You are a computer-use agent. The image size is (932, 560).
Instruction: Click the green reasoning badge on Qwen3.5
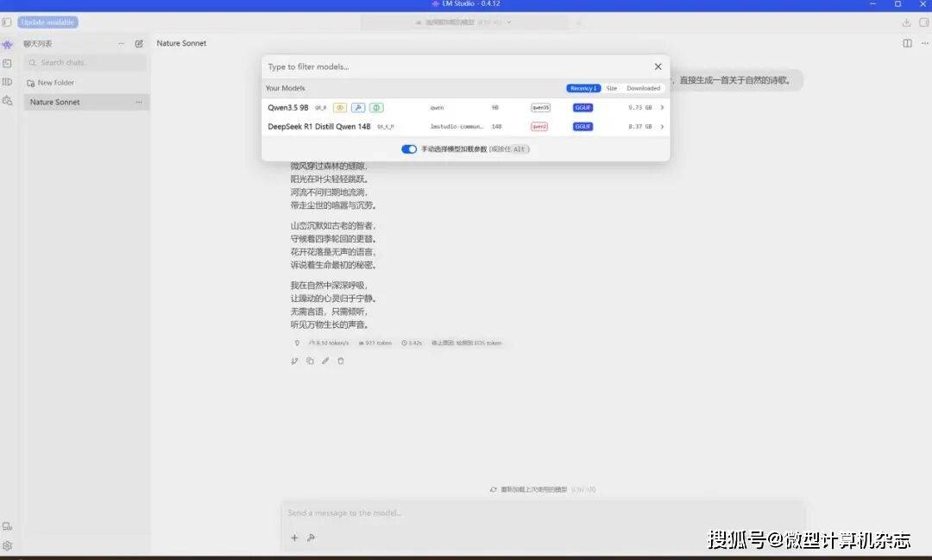[x=376, y=108]
